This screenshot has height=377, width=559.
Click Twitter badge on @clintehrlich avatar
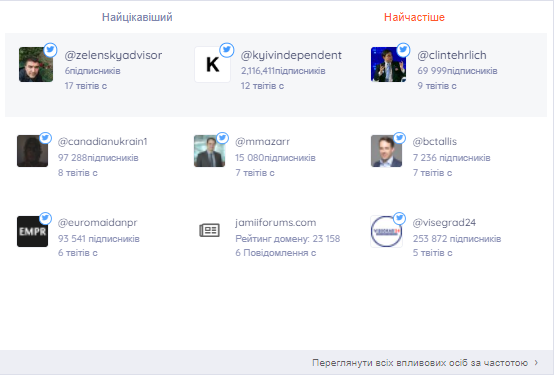tap(403, 50)
